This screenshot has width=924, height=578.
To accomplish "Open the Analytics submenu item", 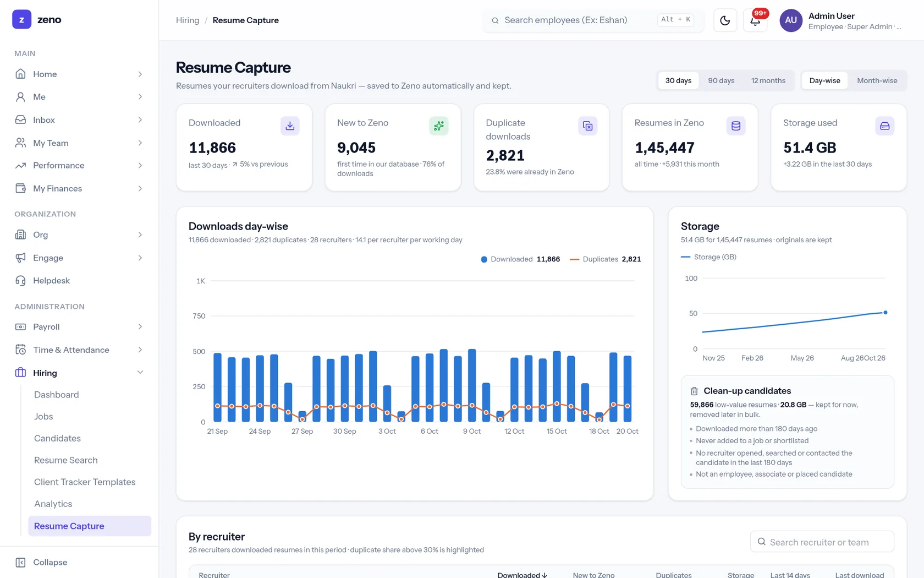I will click(x=53, y=504).
